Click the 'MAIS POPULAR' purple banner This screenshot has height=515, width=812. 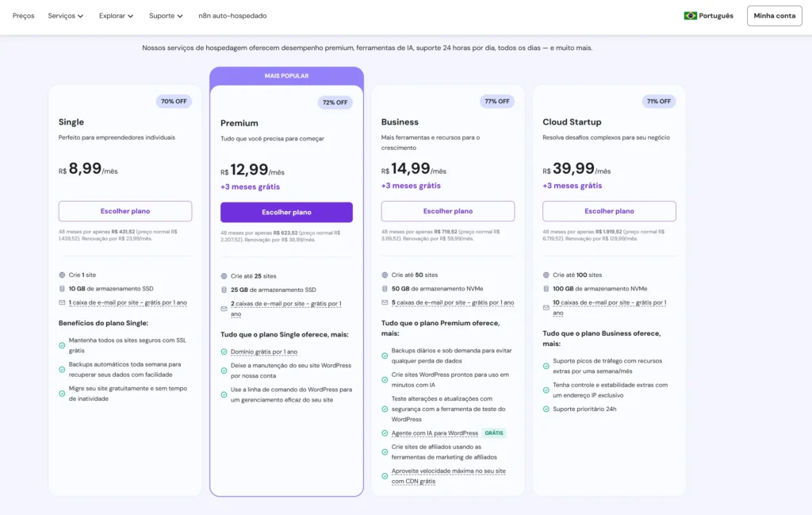point(286,76)
